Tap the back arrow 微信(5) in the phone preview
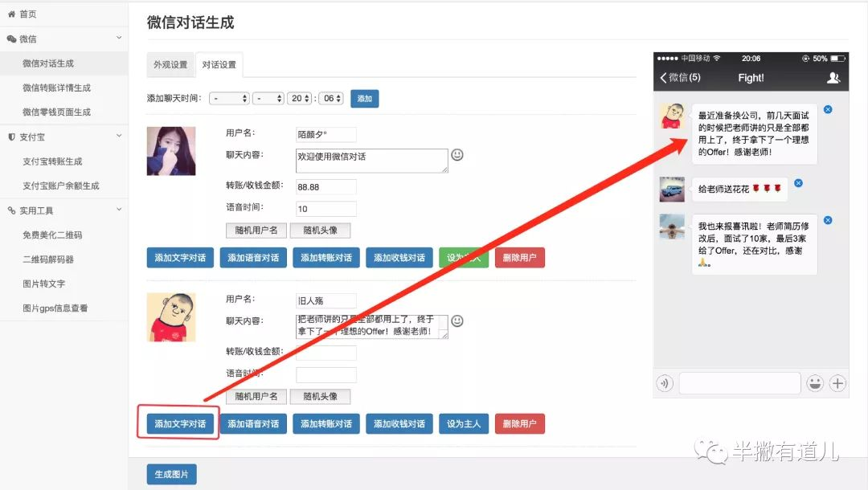This screenshot has height=490, width=868. pyautogui.click(x=680, y=78)
